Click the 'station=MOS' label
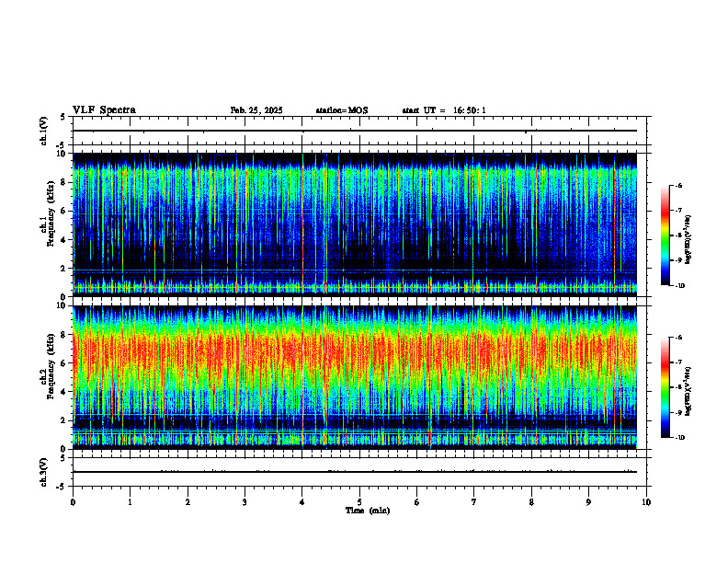Screen dimensions: 728x563 point(342,110)
